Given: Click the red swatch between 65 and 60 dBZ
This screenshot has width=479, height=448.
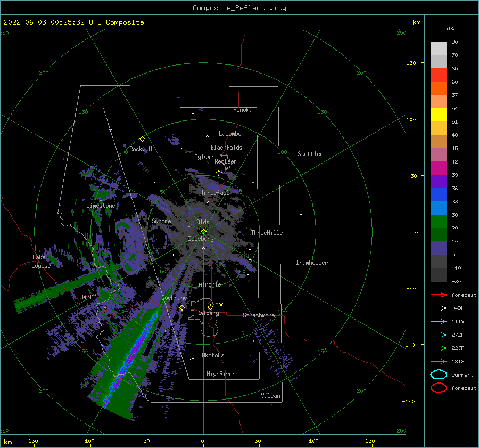Looking at the screenshot, I should coord(439,75).
